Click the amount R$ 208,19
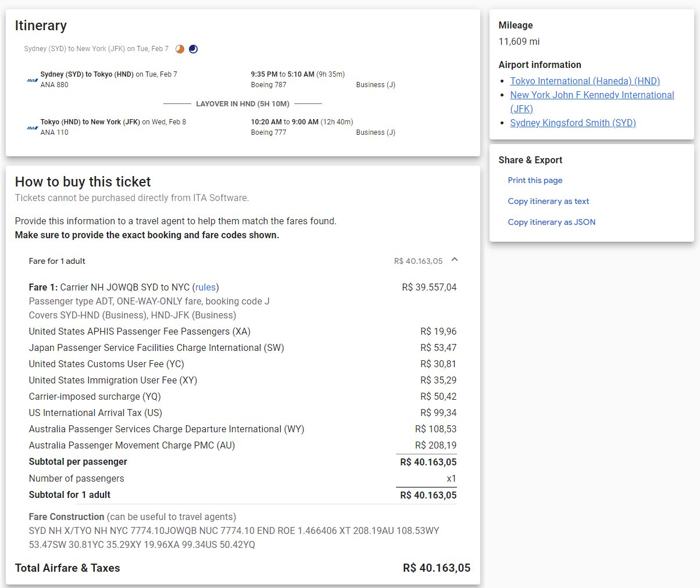Image resolution: width=700 pixels, height=588 pixels. pos(436,445)
